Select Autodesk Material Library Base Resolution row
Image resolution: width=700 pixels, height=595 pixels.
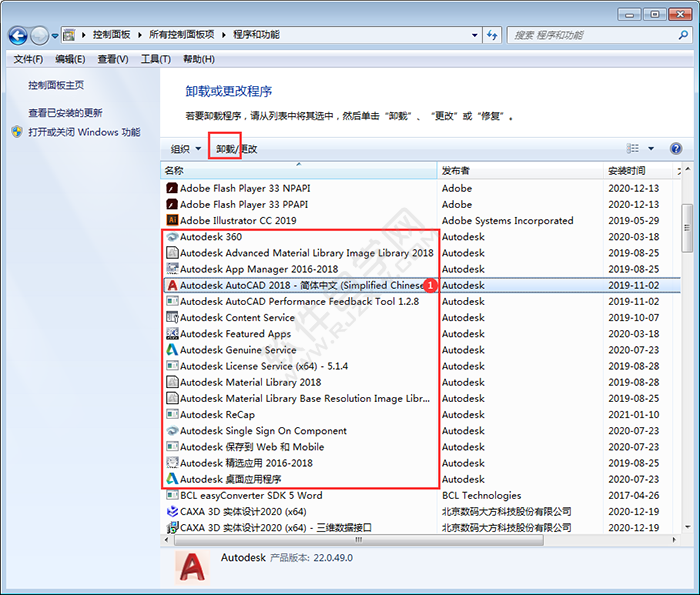point(420,398)
